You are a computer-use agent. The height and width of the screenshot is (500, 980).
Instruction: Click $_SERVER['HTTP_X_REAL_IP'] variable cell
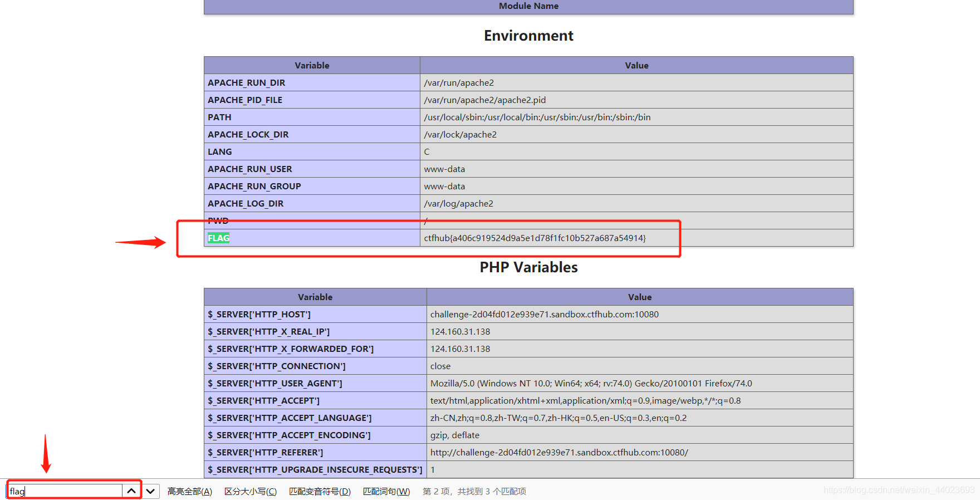(315, 331)
